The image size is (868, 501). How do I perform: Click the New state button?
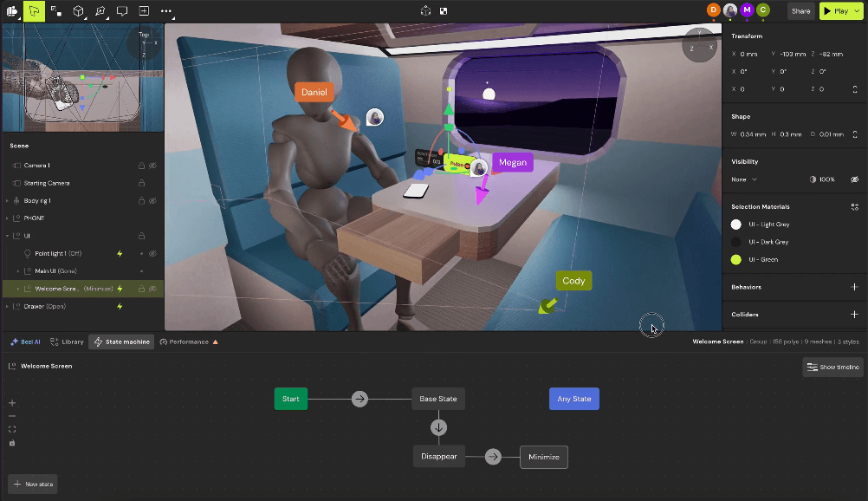click(x=33, y=484)
